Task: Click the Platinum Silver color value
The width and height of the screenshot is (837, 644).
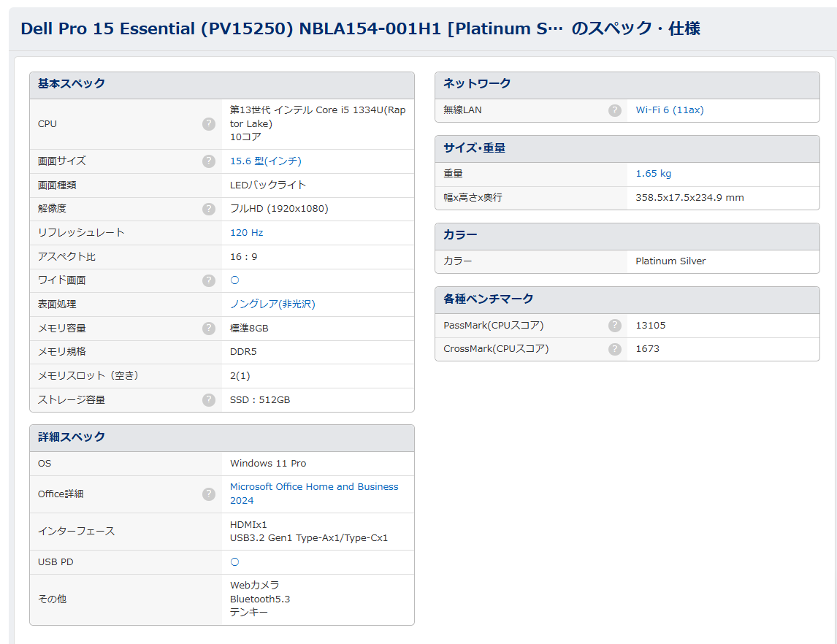Action: click(x=670, y=261)
